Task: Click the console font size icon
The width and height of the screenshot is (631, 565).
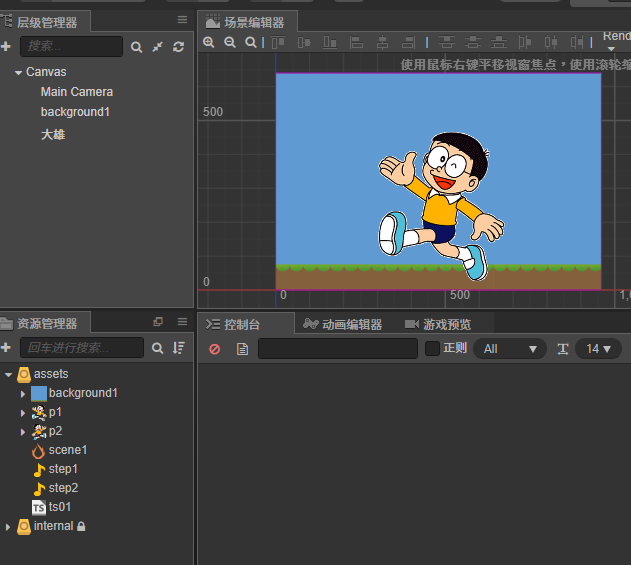Action: [563, 349]
